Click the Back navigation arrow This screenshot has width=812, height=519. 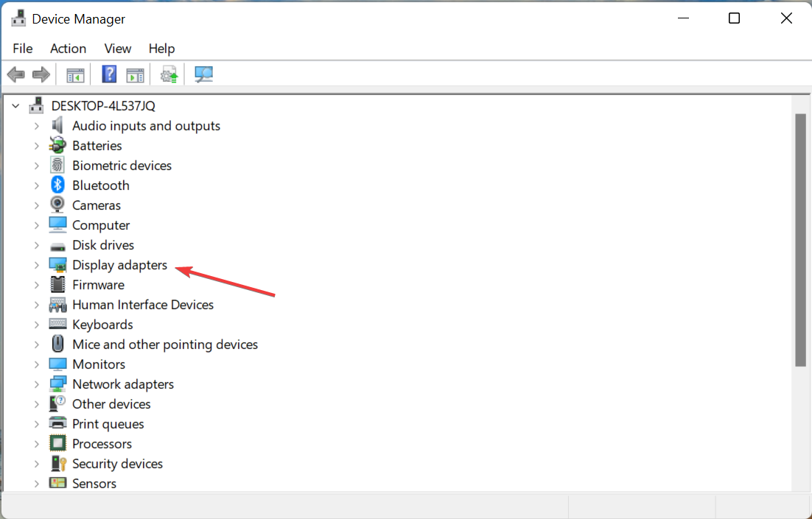15,74
